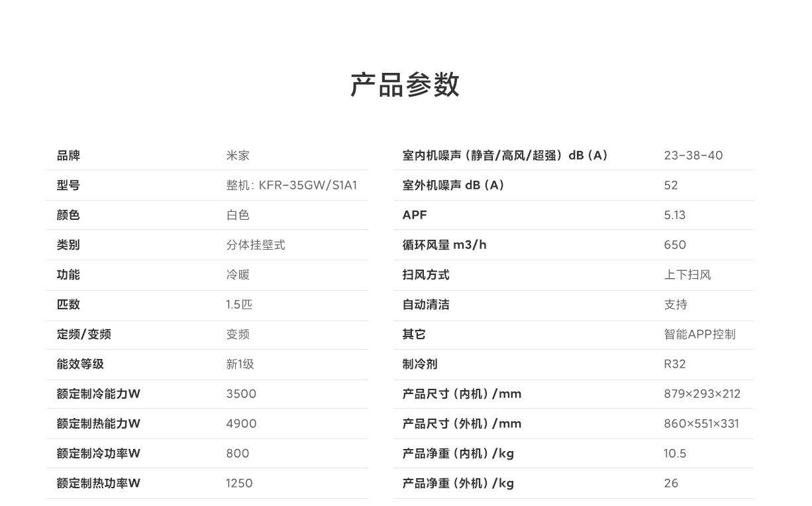Click the 扫风方式 value 上下扫风
This screenshot has height=506, width=812.
click(x=687, y=275)
